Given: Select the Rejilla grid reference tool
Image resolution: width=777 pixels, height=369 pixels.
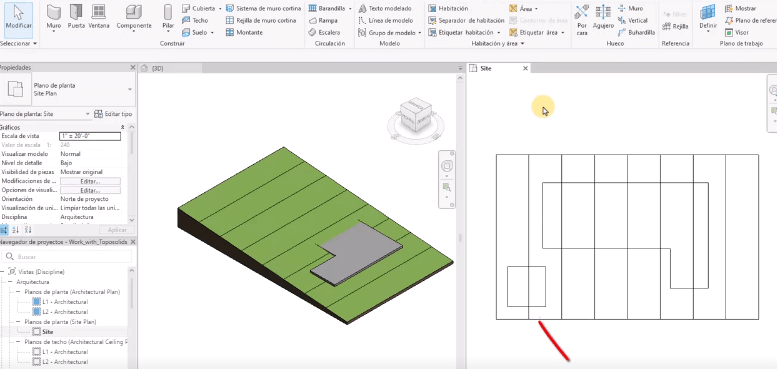Looking at the screenshot, I should click(675, 26).
